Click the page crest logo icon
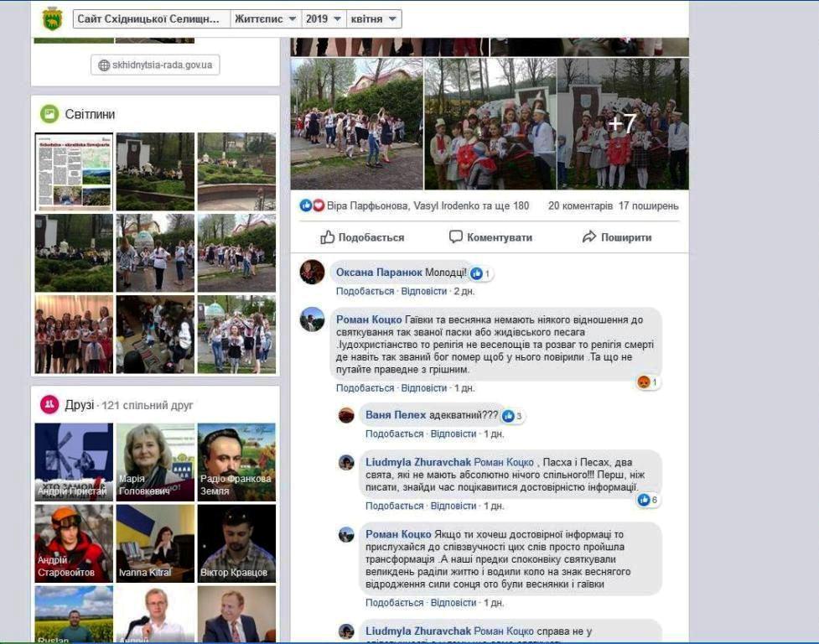 (x=52, y=18)
